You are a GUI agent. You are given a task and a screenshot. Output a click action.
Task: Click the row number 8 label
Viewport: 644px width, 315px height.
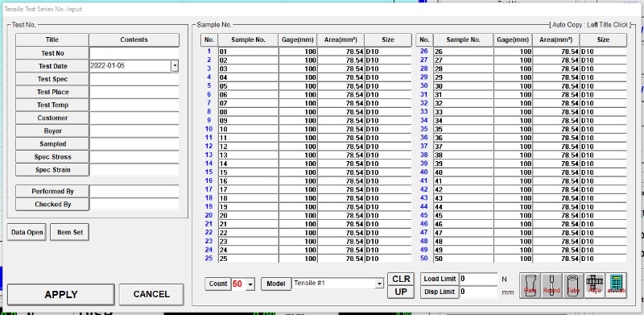pos(209,111)
